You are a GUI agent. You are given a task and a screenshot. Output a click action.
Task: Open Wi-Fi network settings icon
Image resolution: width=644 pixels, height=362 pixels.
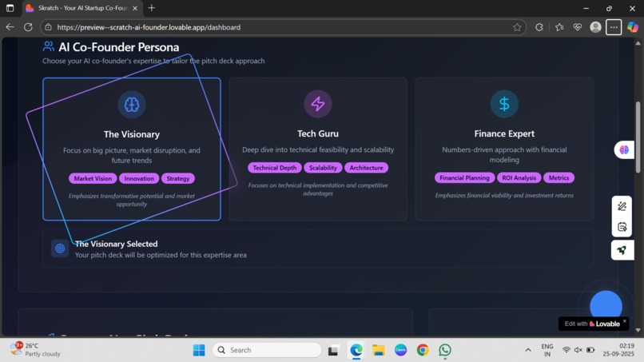566,350
